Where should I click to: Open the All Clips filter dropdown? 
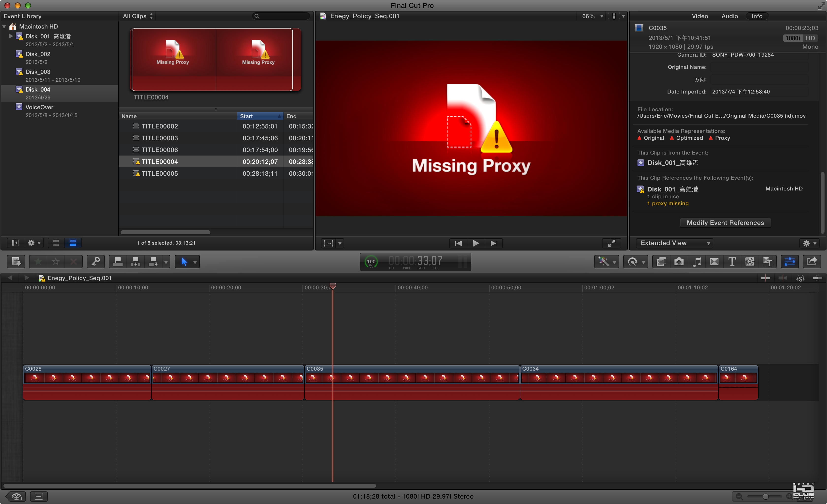point(138,16)
